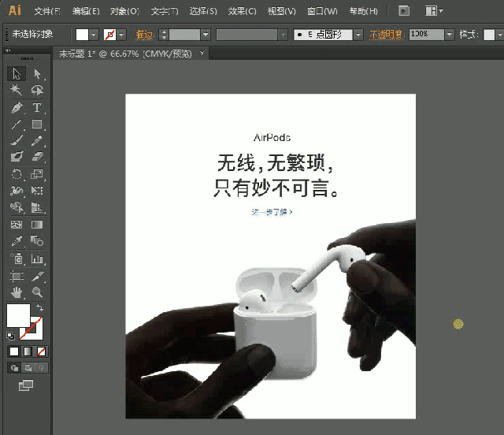Open 文字(T) menu
Viewport: 504px width, 435px height.
point(165,11)
